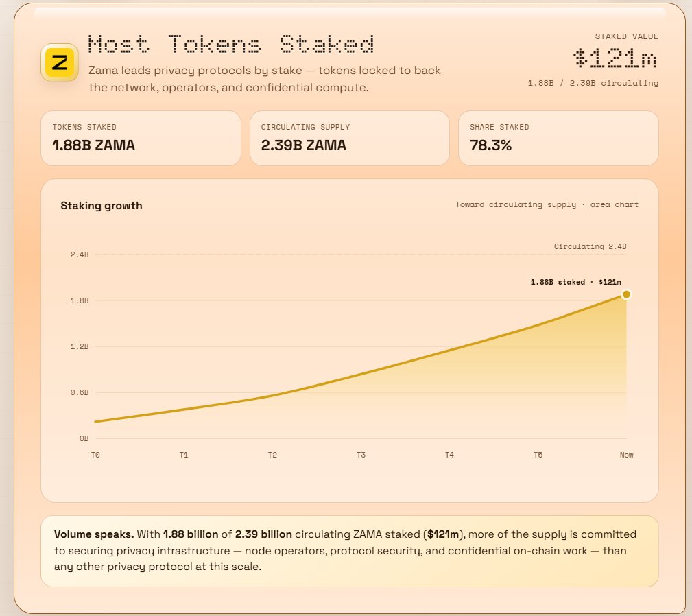Click the '1.2B' y-axis label
The width and height of the screenshot is (692, 616).
coord(80,346)
